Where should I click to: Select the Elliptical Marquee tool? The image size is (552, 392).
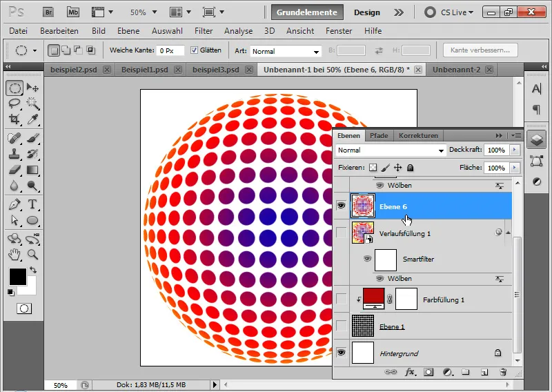14,88
